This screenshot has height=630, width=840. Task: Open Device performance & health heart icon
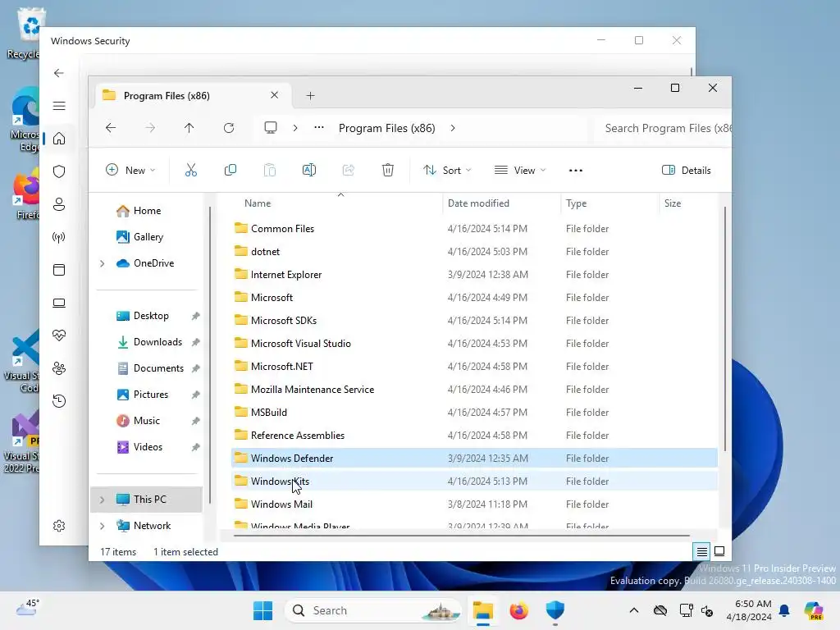coord(59,336)
